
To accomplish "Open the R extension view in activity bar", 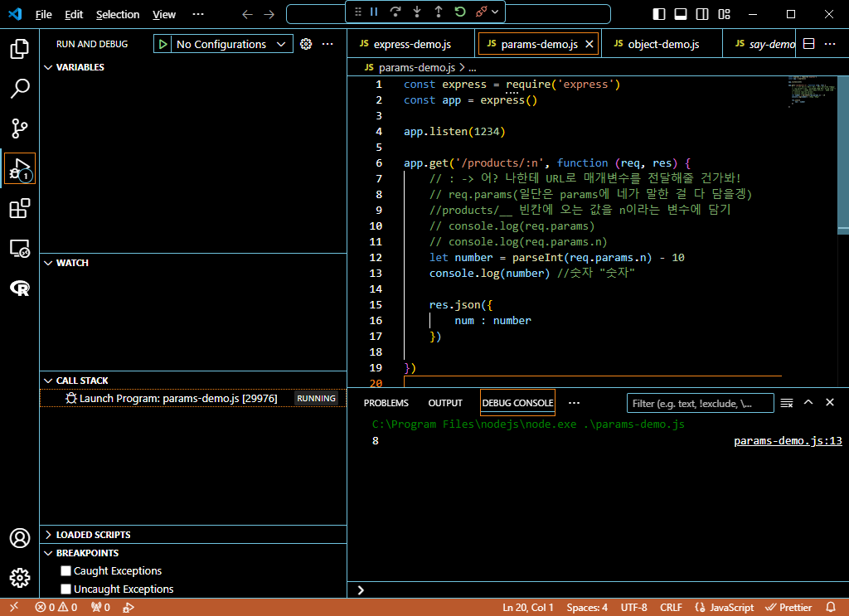I will point(20,288).
